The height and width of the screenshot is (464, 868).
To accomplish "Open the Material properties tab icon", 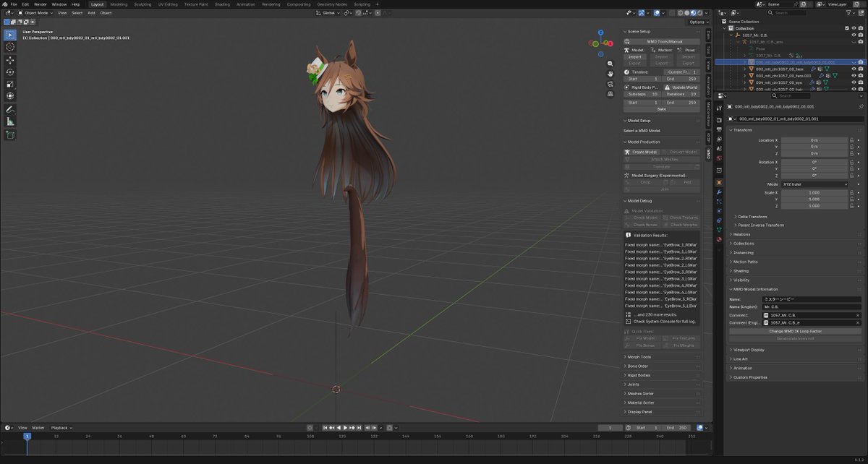I will tap(719, 239).
